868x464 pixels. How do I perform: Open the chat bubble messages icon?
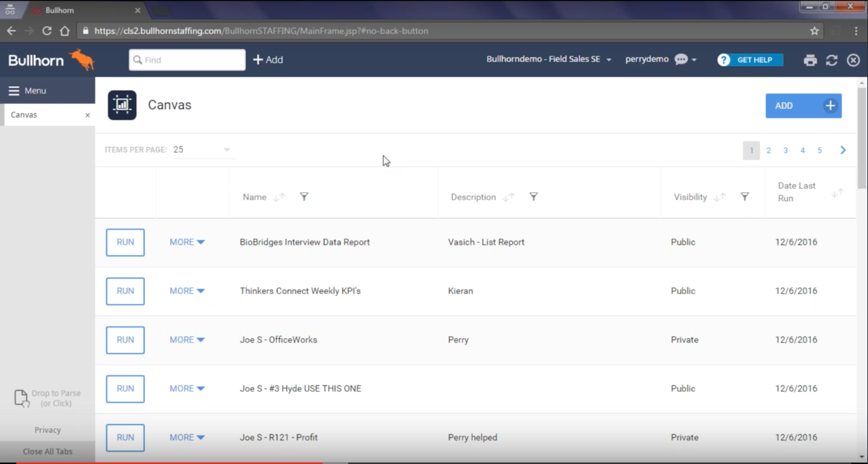coord(682,60)
